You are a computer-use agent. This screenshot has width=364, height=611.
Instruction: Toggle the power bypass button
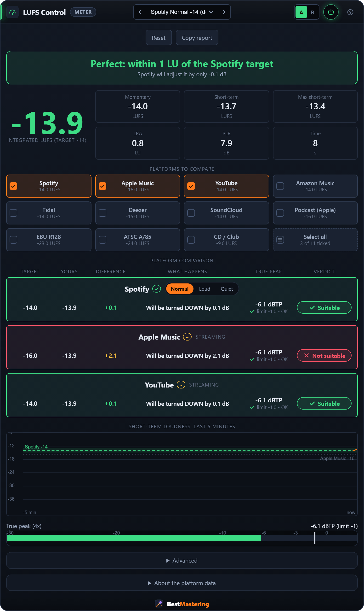click(331, 12)
